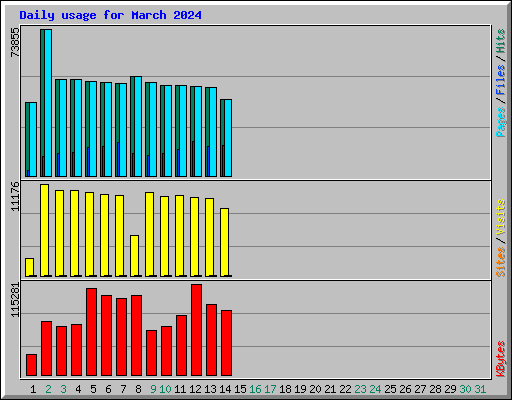Click the red KBytes bar for day 8
Screen dimensions: 512x400
[136, 335]
